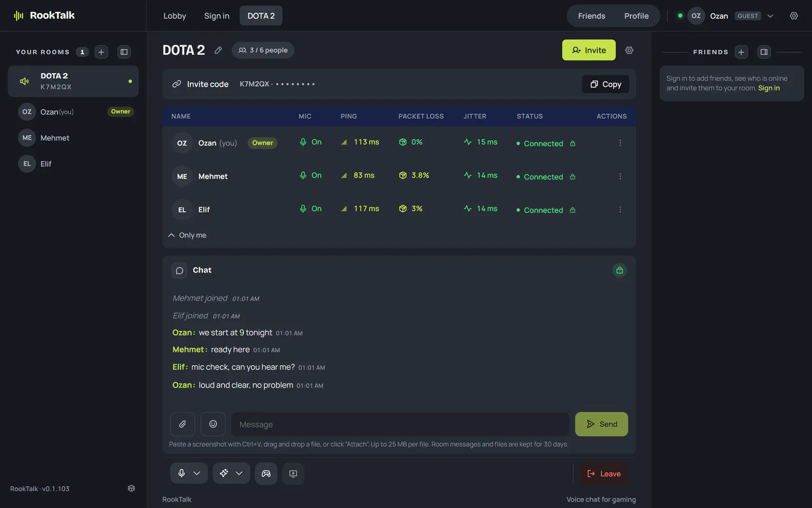Viewport: 812px width, 508px height.
Task: Click the JITTER column header
Action: (475, 116)
